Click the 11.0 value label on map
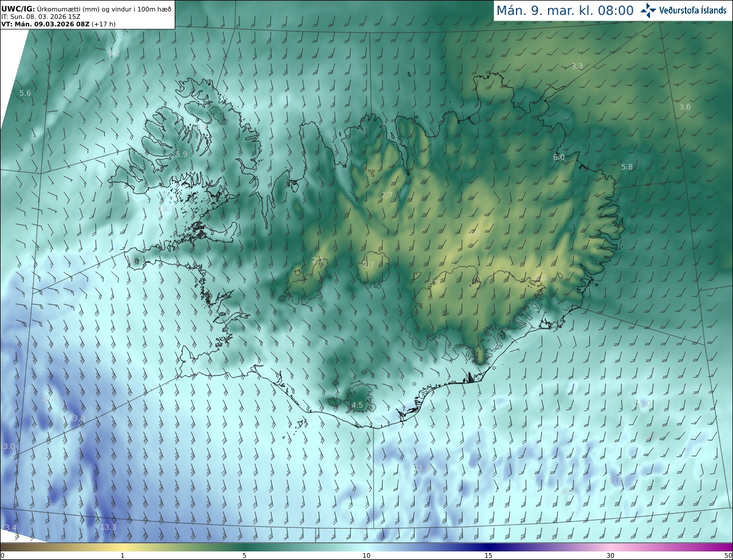 [643, 404]
